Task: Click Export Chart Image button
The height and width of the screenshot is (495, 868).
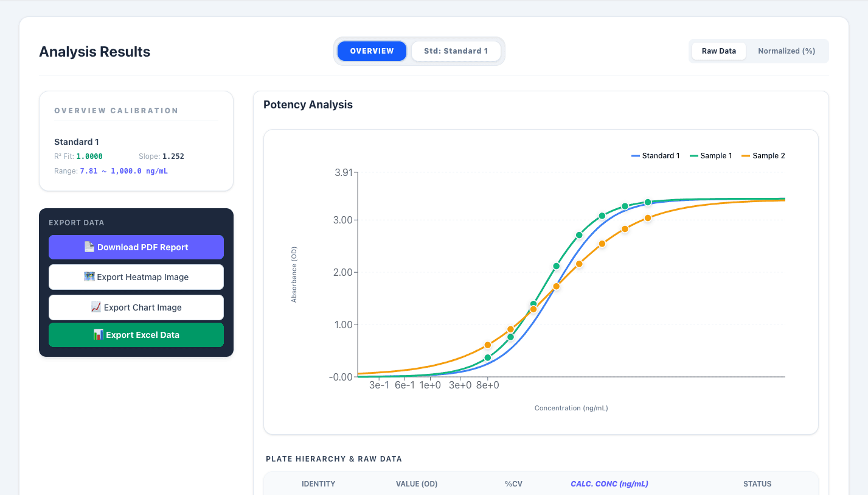Action: point(136,307)
